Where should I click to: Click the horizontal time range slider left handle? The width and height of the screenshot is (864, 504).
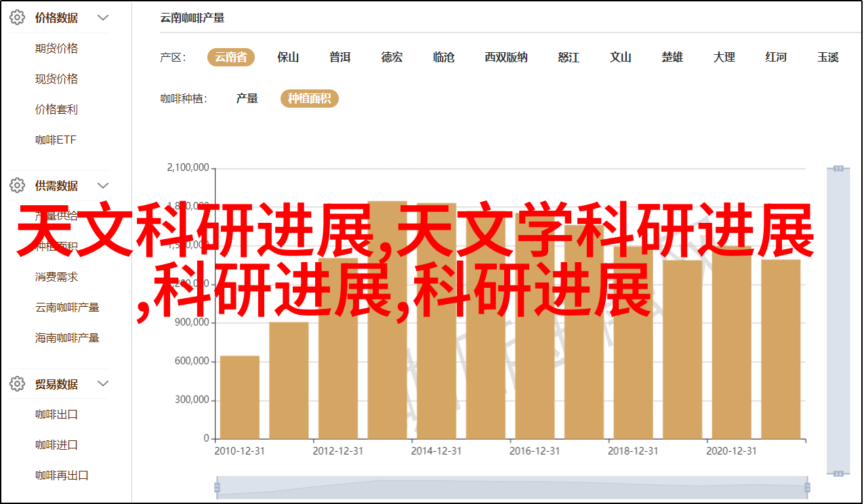click(217, 487)
